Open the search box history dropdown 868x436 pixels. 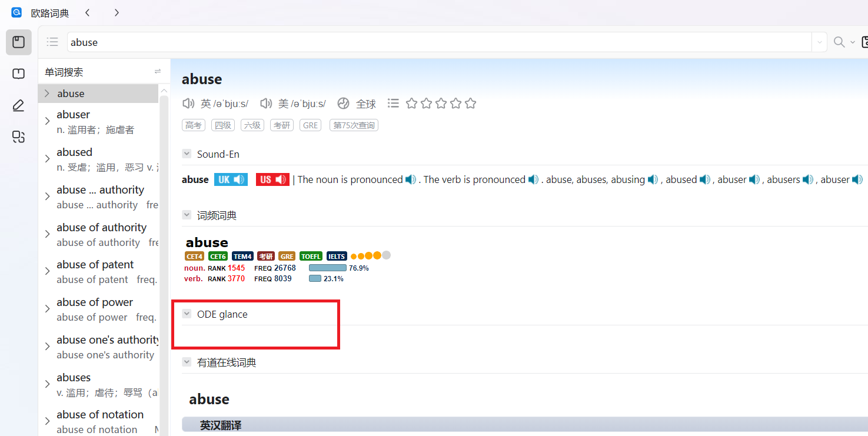click(x=819, y=42)
